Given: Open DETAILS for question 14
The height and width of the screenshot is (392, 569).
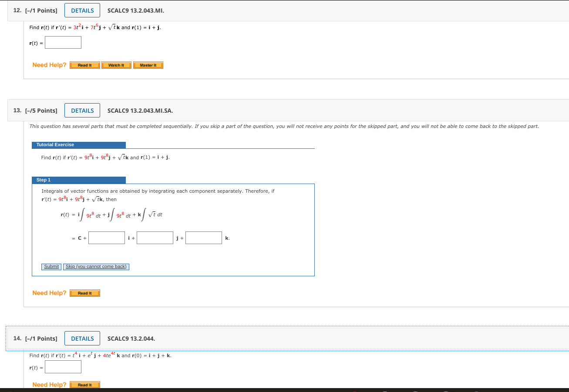Looking at the screenshot, I should click(x=82, y=338).
